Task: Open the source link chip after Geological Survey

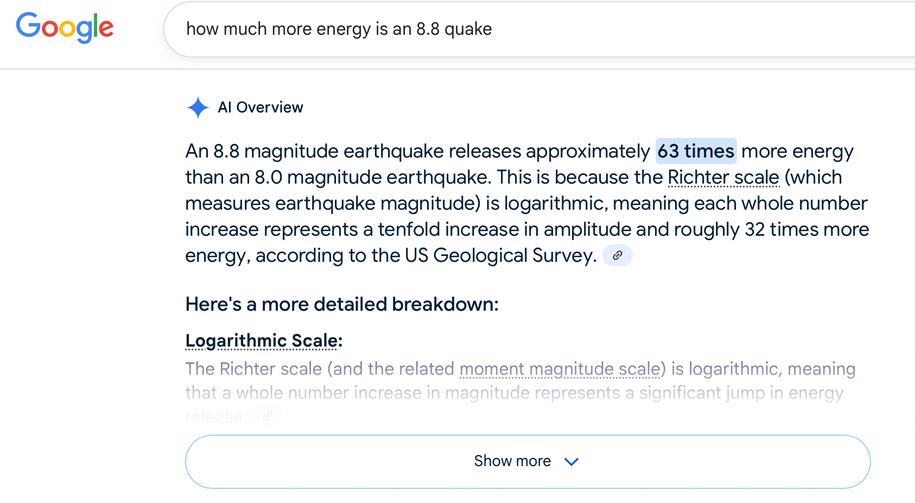Action: click(x=617, y=256)
